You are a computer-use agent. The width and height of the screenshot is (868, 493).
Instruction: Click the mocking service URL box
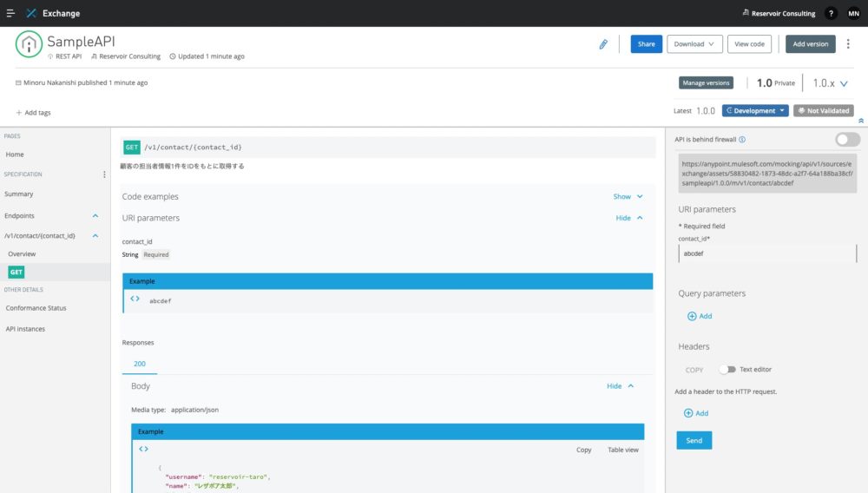767,174
